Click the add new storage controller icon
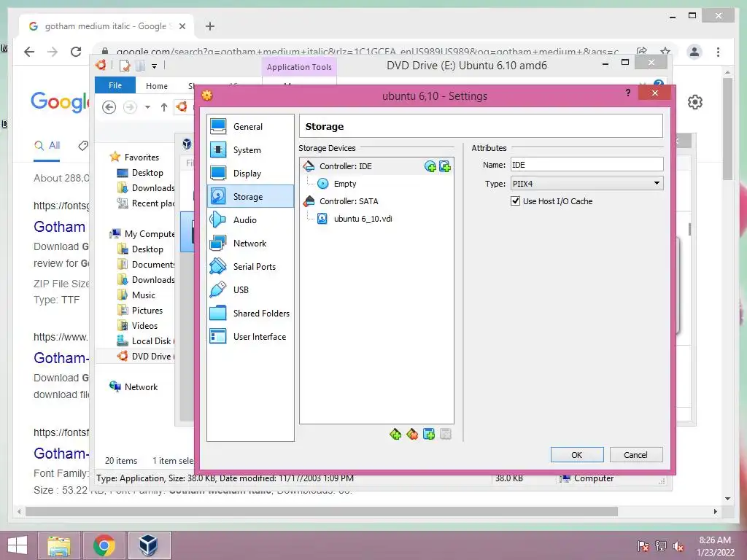Image resolution: width=747 pixels, height=560 pixels. [x=395, y=435]
